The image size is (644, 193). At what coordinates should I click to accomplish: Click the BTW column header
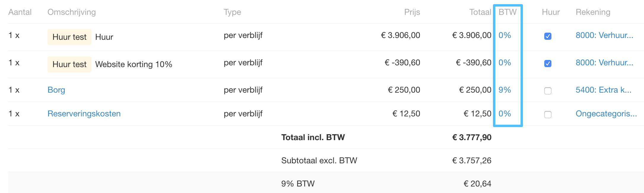point(507,12)
